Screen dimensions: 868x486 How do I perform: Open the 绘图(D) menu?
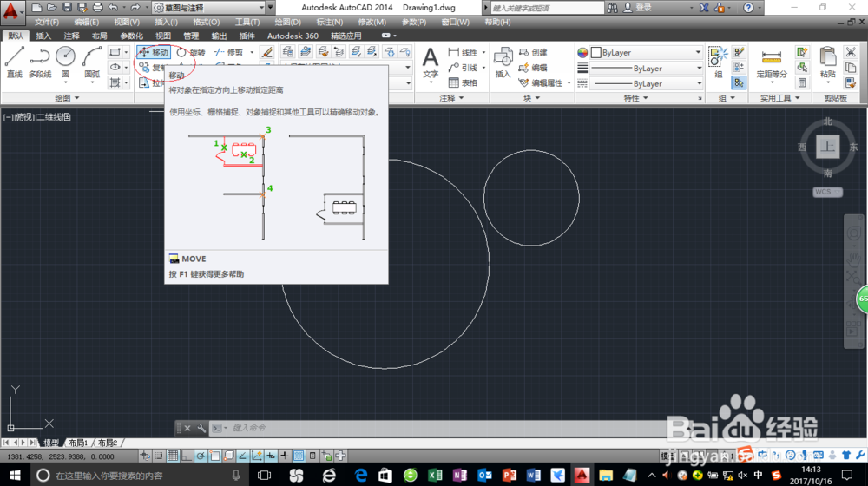click(288, 23)
